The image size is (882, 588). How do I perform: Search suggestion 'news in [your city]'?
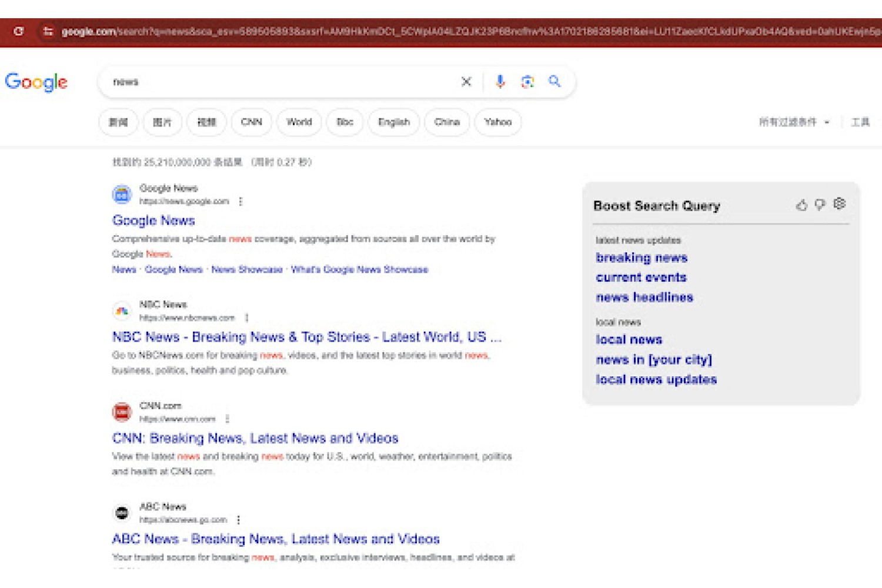[x=654, y=360]
